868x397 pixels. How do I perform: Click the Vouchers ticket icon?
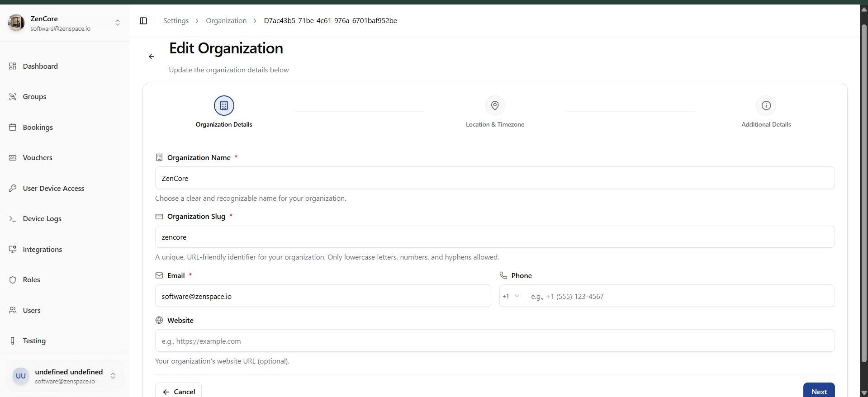tap(13, 158)
